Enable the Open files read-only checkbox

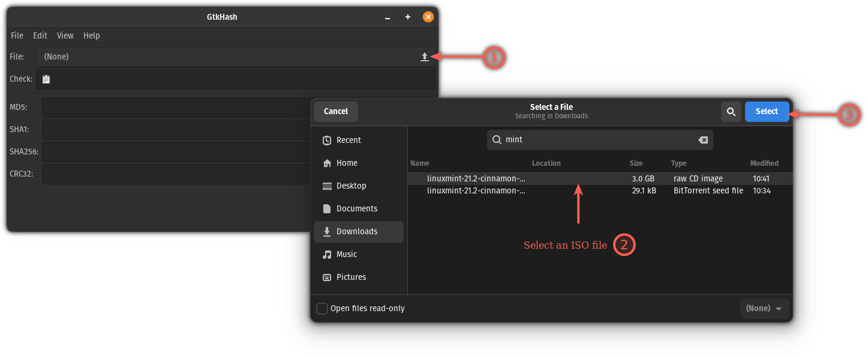coord(322,308)
